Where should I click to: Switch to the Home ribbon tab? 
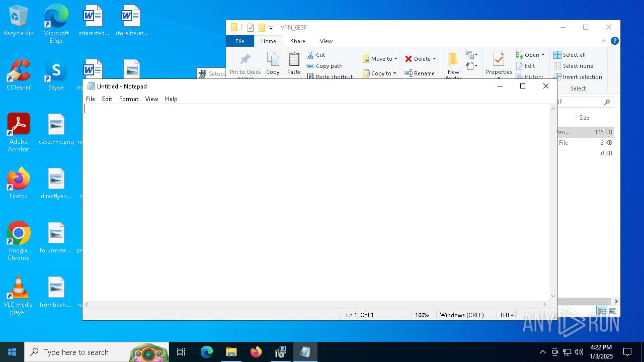coord(268,41)
